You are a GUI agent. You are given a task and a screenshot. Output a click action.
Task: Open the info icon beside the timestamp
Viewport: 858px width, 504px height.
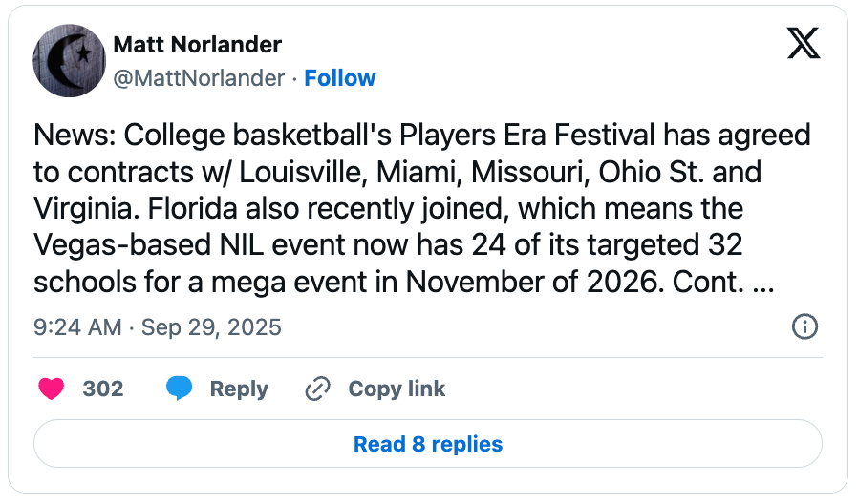click(x=804, y=327)
